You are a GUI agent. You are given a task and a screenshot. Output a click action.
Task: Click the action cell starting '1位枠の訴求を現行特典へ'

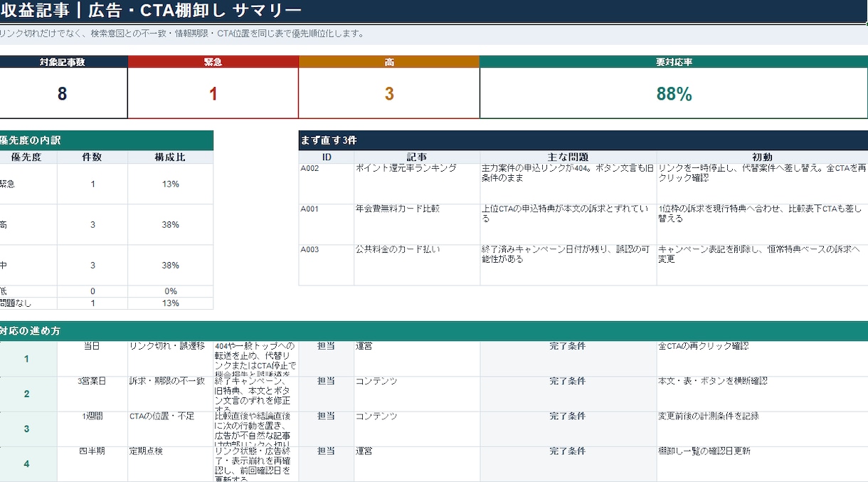click(762, 225)
